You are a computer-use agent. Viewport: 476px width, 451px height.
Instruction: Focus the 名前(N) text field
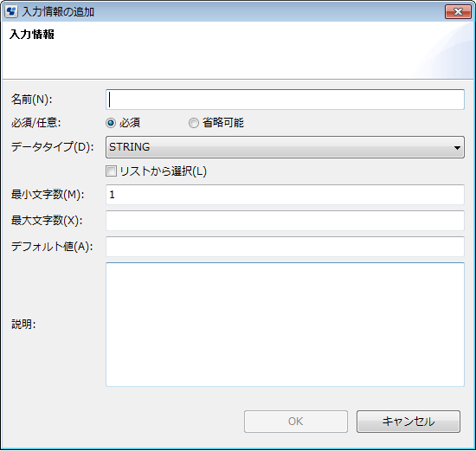pyautogui.click(x=285, y=100)
